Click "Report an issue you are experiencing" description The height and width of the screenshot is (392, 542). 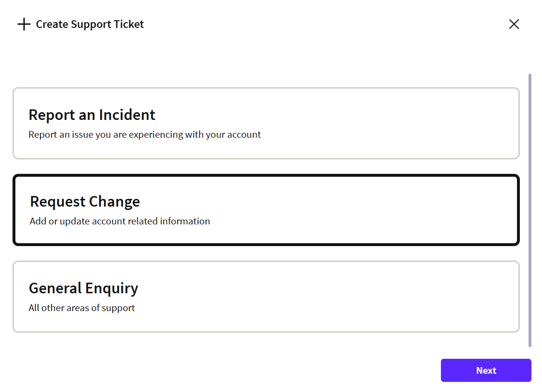click(144, 135)
